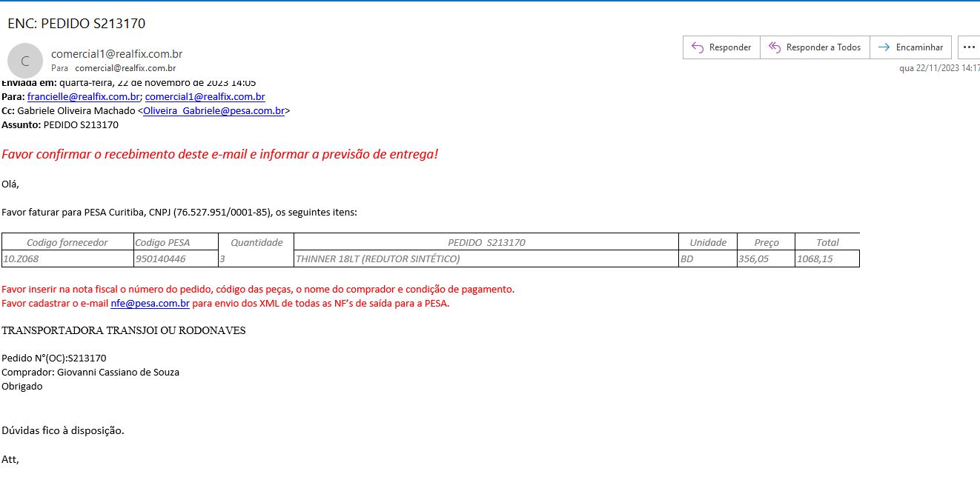Viewport: 980px width, 477px height.
Task: Click the sender avatar circle "C"
Action: point(25,61)
